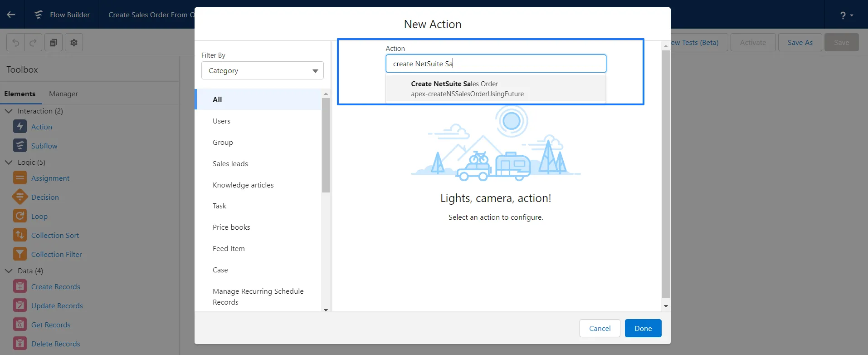Select the All category

pos(258,99)
